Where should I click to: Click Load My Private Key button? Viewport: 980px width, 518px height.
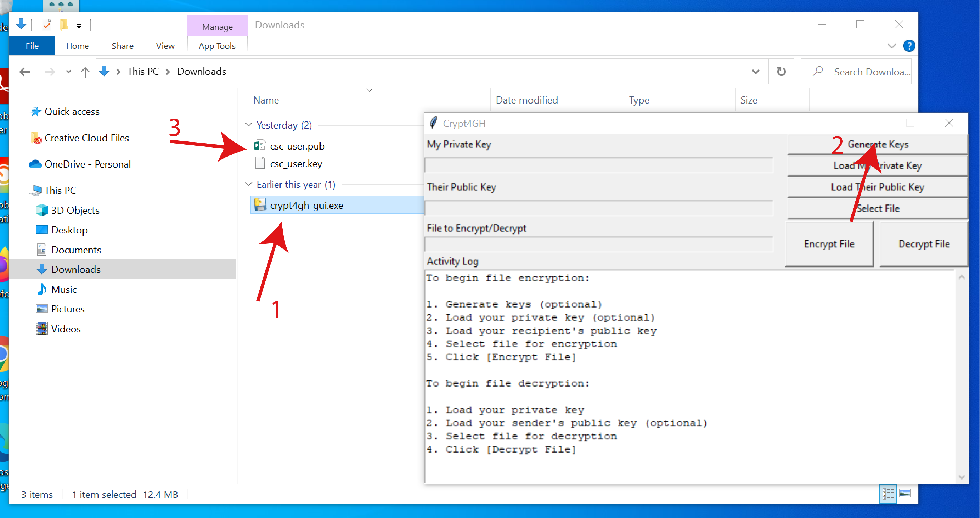click(877, 165)
